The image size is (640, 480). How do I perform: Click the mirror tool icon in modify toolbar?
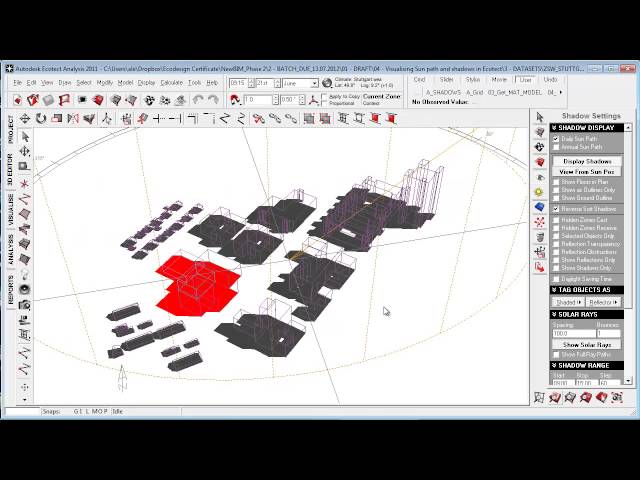73,119
